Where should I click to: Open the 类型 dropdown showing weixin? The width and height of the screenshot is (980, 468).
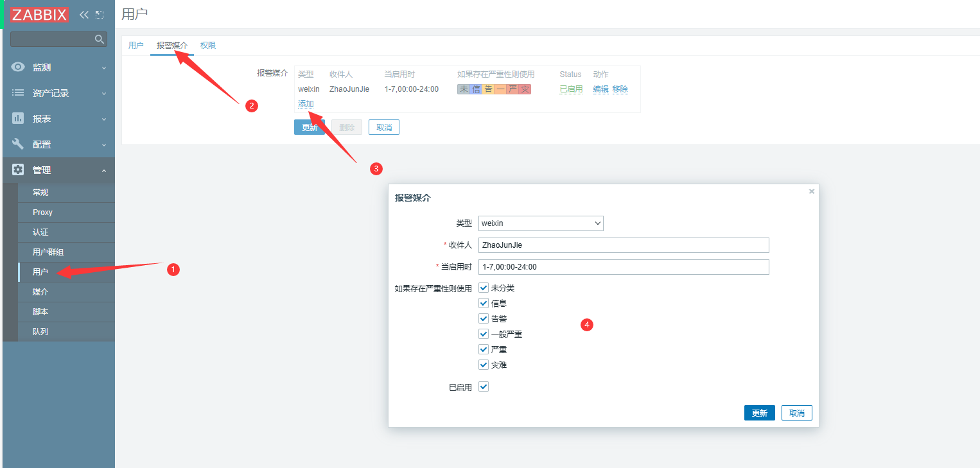click(x=541, y=223)
